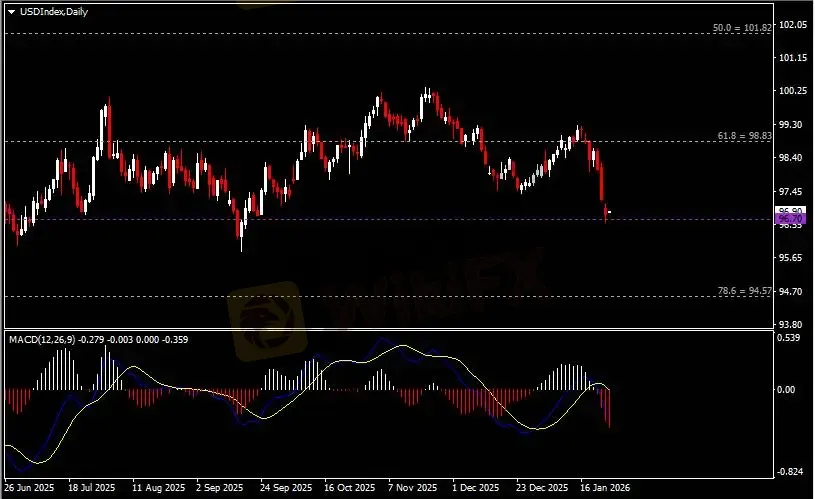
Task: Click the 98.40 price axis value
Action: (791, 157)
